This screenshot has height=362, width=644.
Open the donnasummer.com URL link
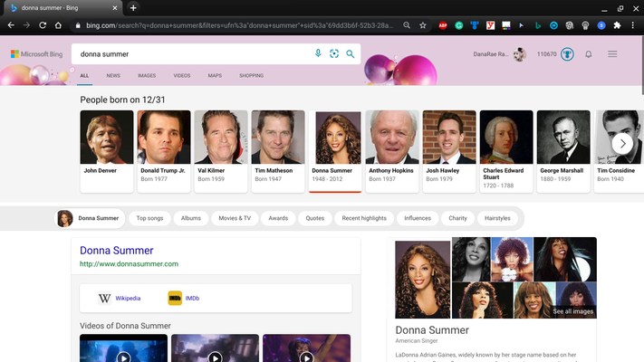(x=129, y=264)
